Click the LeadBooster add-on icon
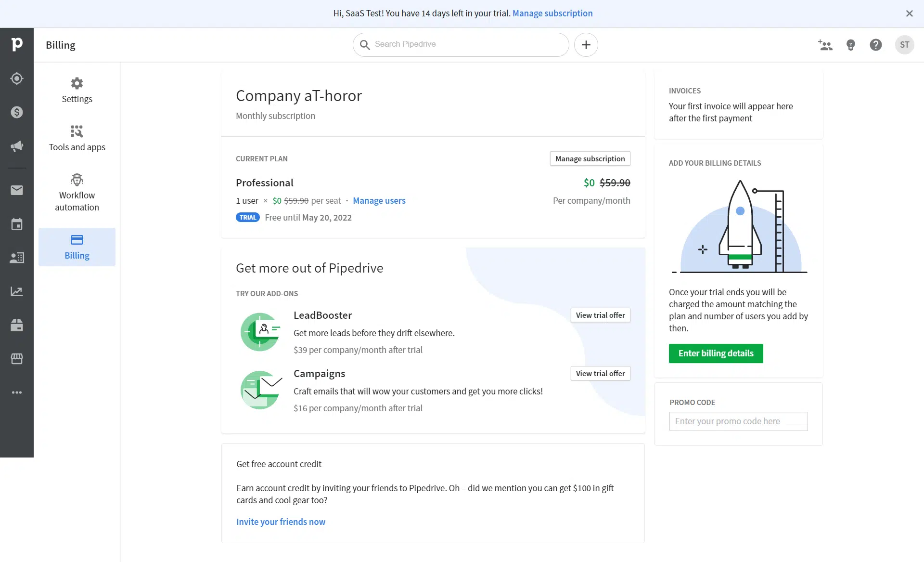 (x=260, y=332)
